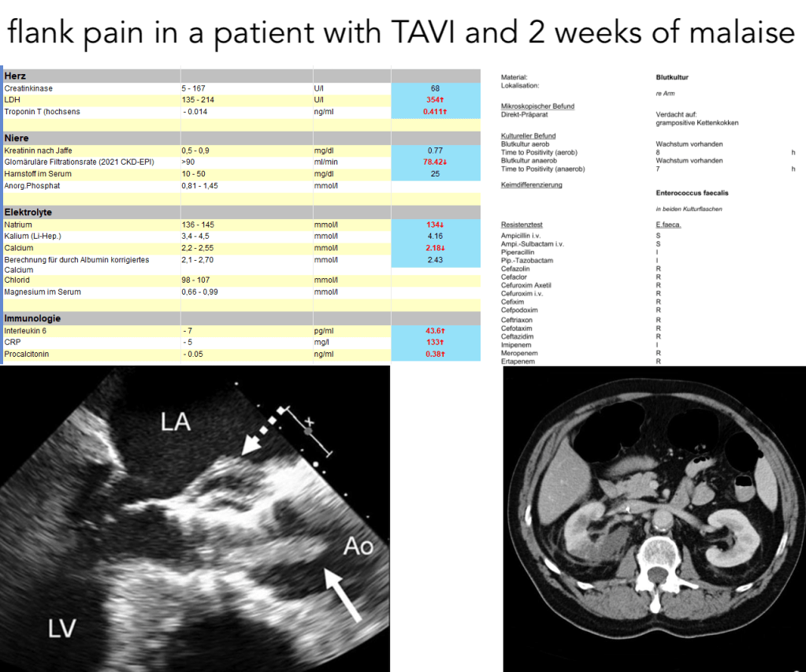
Task: Click the Enterococcus faecalis organism name
Action: tap(692, 192)
